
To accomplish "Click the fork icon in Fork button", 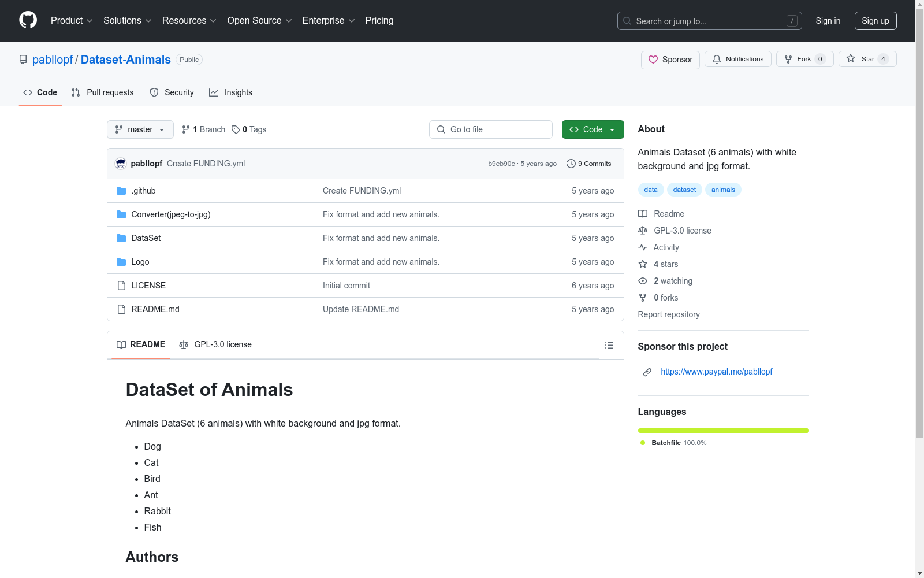I will (788, 59).
